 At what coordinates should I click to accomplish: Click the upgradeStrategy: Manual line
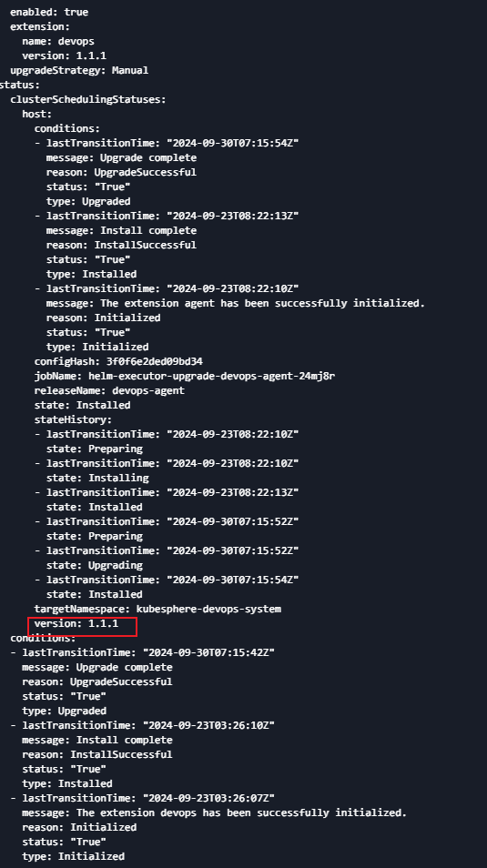79,70
